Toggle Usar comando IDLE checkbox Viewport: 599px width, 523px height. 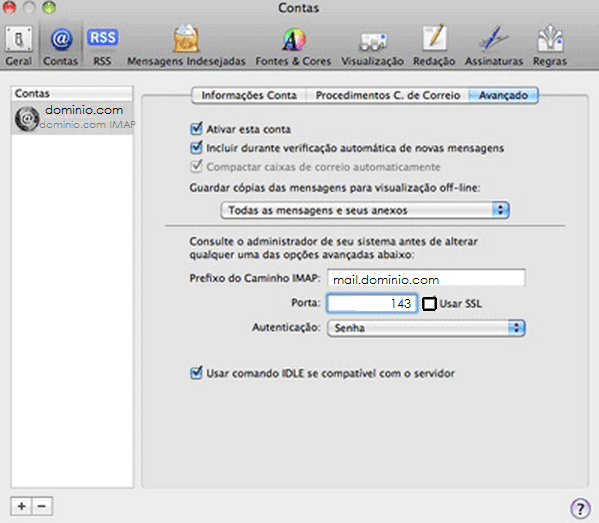(x=196, y=372)
